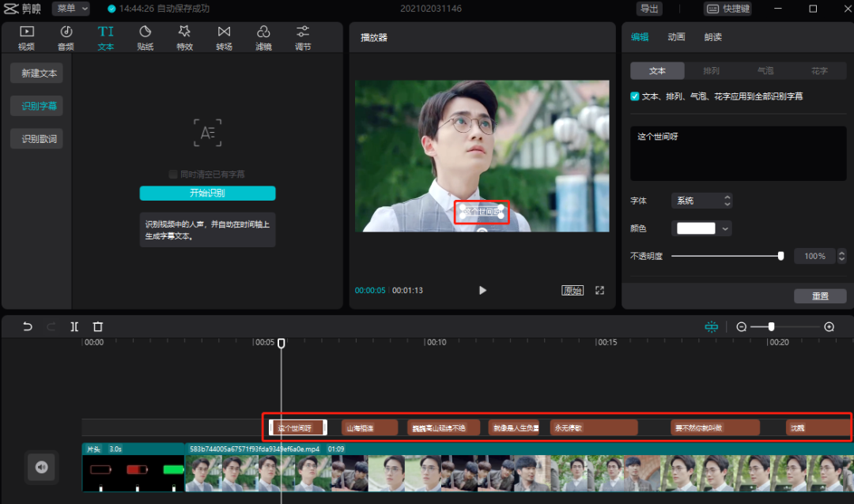Open the 调节 (adjust) tab
Viewport: 854px width, 504px height.
pos(303,38)
